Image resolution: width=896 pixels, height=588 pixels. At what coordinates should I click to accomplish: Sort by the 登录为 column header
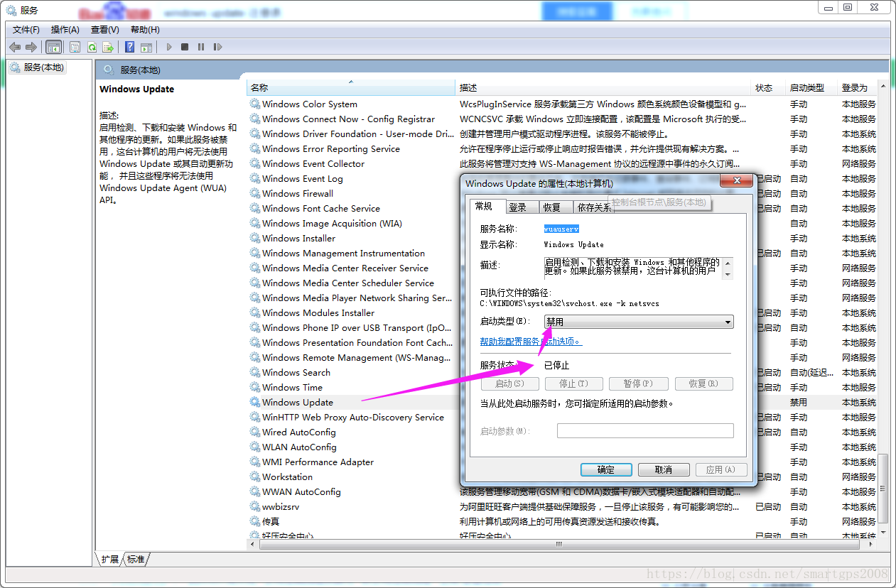coord(858,87)
